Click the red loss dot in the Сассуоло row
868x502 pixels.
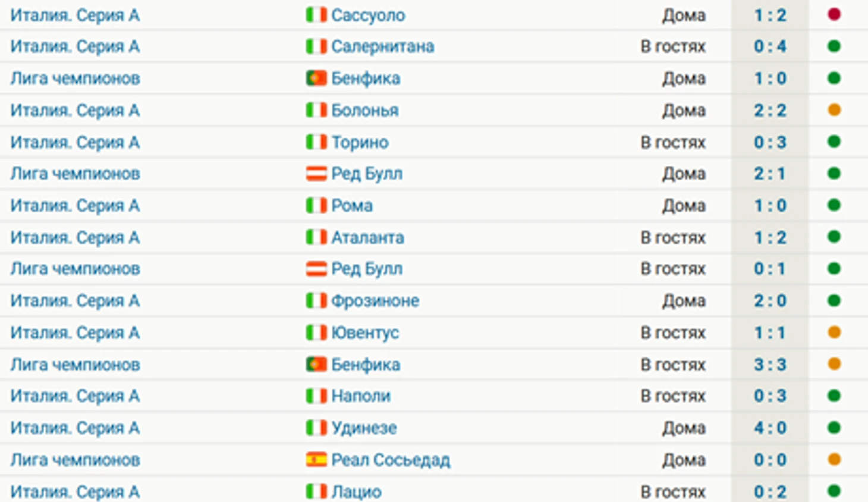tap(834, 14)
